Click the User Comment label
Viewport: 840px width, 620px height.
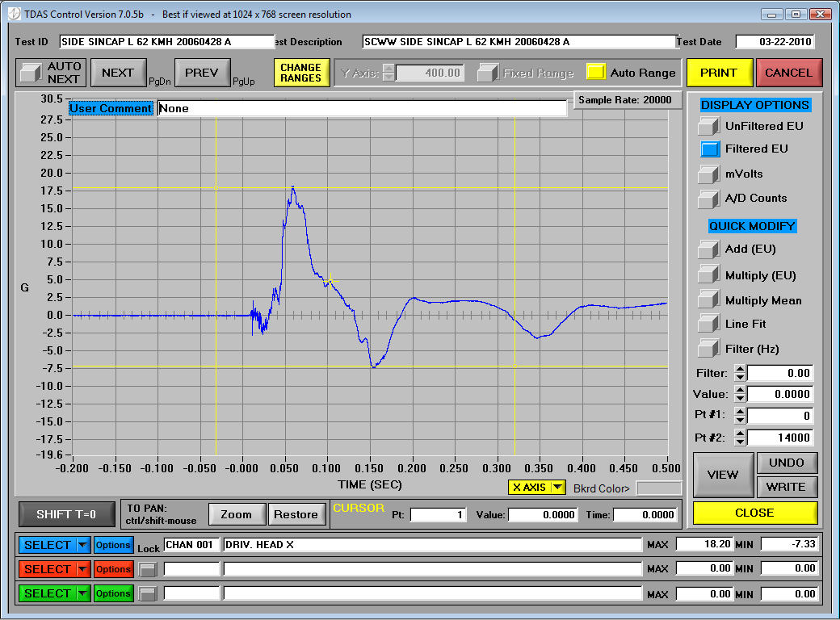(x=111, y=109)
